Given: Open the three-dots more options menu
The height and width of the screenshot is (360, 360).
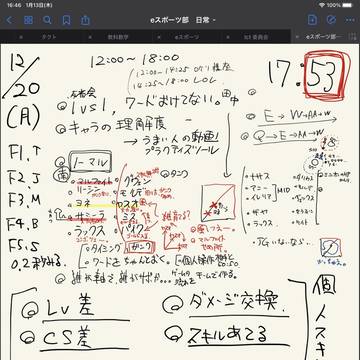Looking at the screenshot, I should coord(350,20).
